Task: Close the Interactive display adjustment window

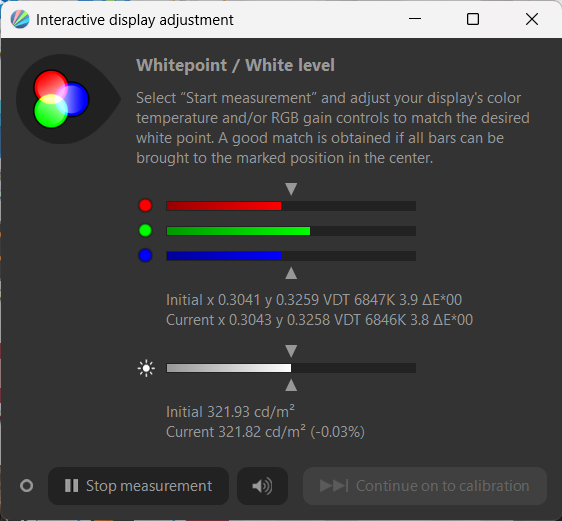Action: 532,19
